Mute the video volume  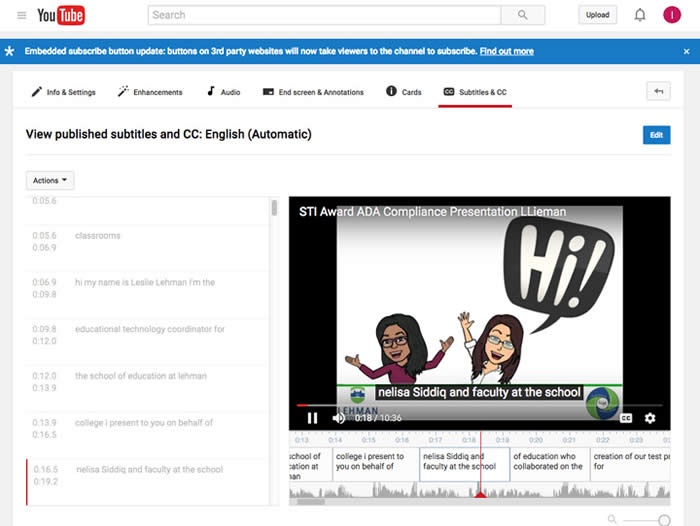(x=339, y=418)
